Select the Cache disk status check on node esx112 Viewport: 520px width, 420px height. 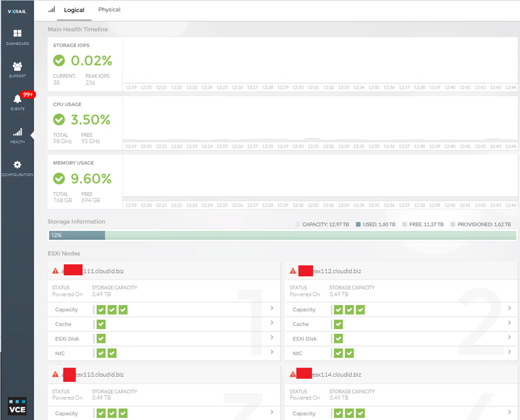point(338,324)
